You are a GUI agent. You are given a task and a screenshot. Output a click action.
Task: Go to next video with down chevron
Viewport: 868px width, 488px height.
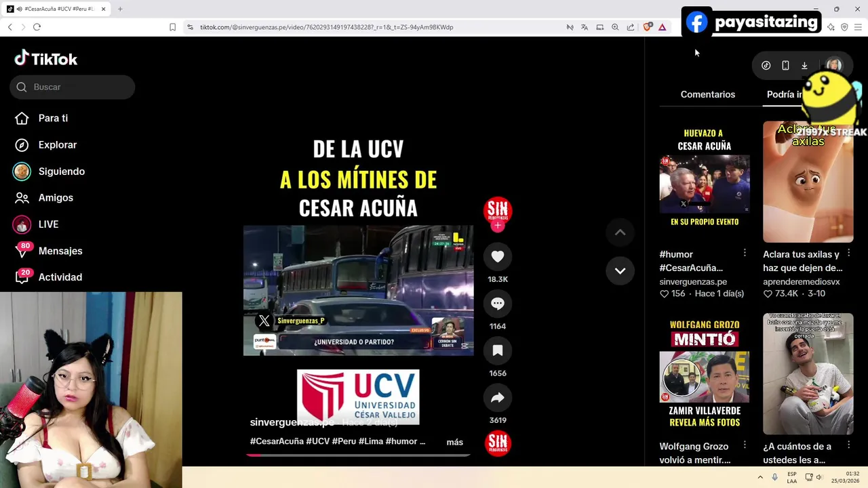click(620, 270)
